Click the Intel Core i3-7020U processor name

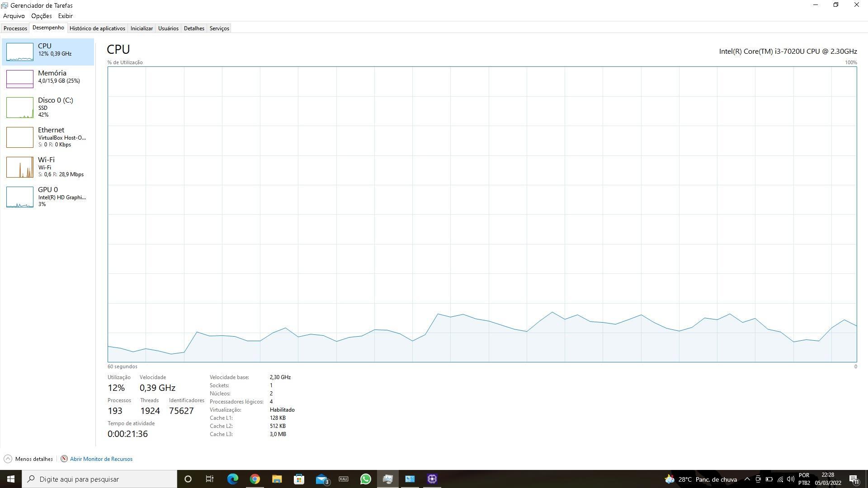tap(788, 51)
